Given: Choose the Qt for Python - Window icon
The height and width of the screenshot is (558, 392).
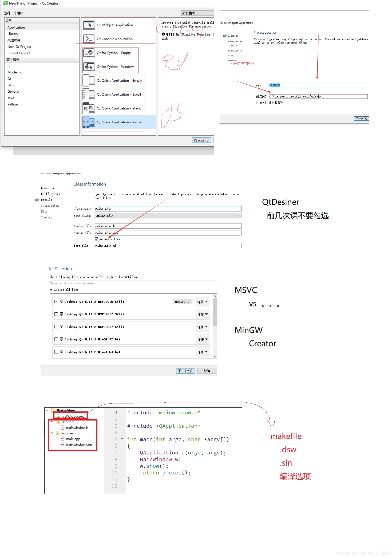Looking at the screenshot, I should (x=89, y=67).
